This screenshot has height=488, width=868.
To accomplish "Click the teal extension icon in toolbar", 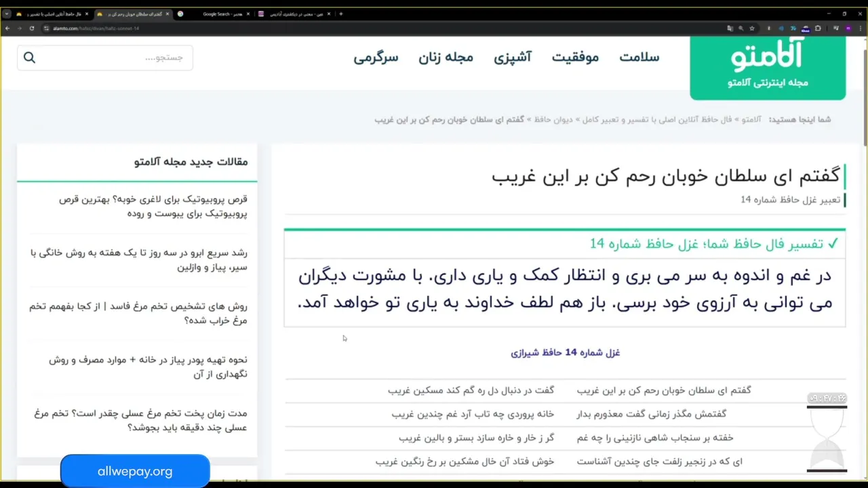I will tap(793, 28).
